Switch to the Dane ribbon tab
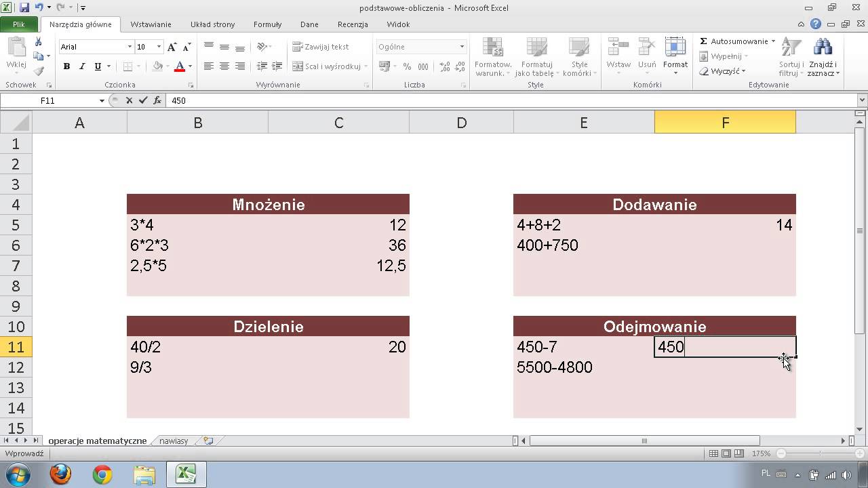 point(309,24)
